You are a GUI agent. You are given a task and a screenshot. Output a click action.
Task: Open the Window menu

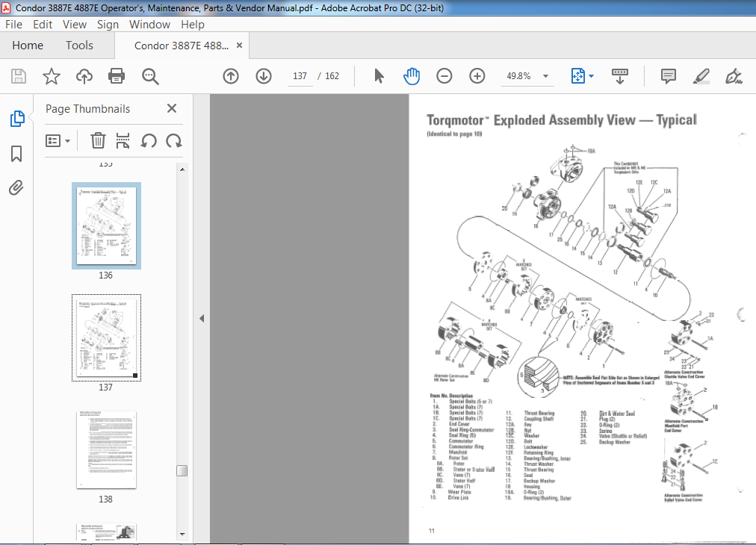point(149,25)
